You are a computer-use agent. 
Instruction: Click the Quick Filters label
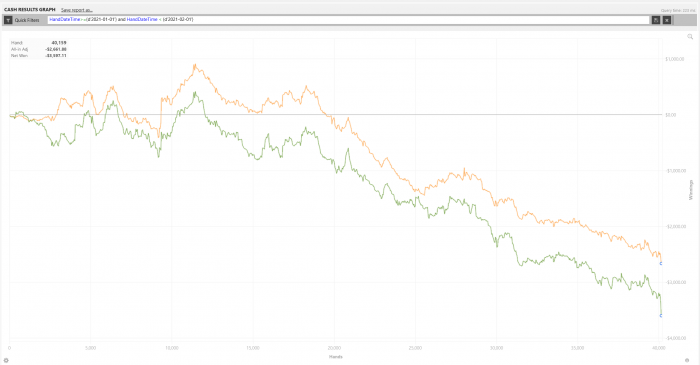coord(27,20)
